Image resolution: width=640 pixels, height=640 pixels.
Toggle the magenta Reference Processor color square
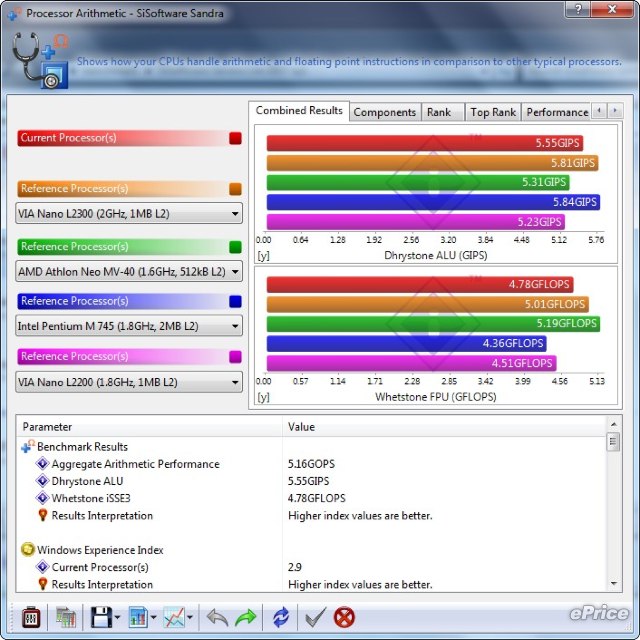click(x=235, y=356)
